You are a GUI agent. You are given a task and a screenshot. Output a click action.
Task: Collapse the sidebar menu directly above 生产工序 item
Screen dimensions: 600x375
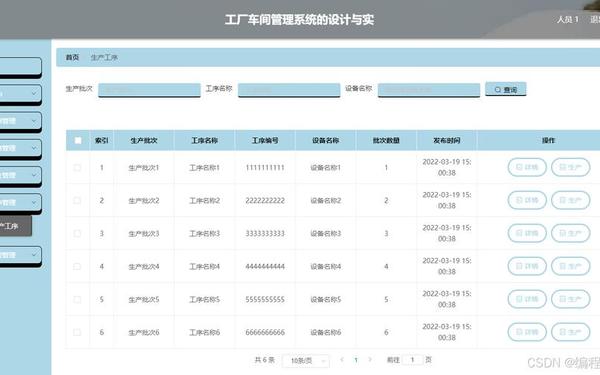[20, 203]
